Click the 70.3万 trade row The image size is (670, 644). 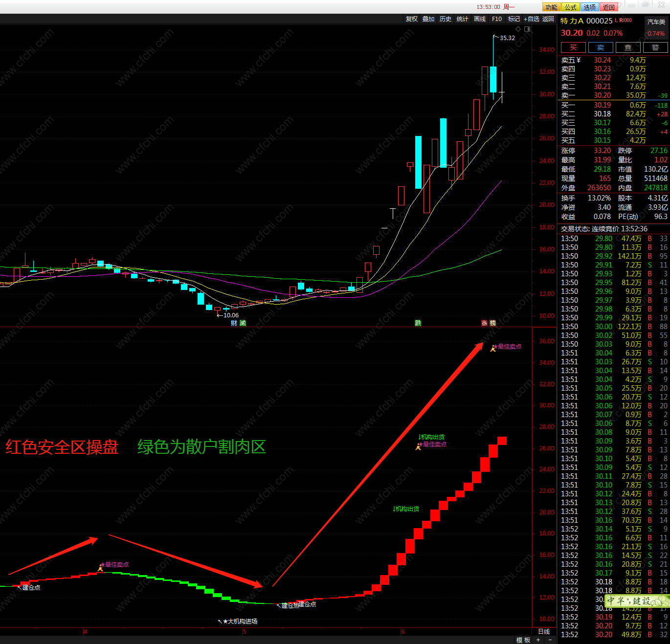pos(614,520)
